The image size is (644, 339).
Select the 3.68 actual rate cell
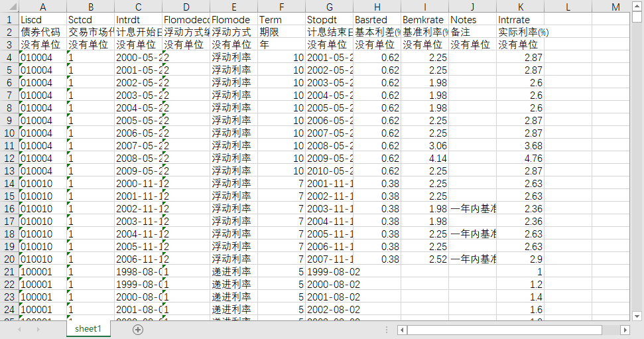click(521, 146)
